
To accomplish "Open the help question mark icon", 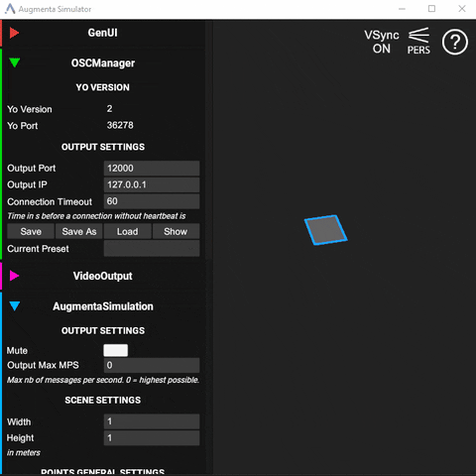I will [x=455, y=42].
